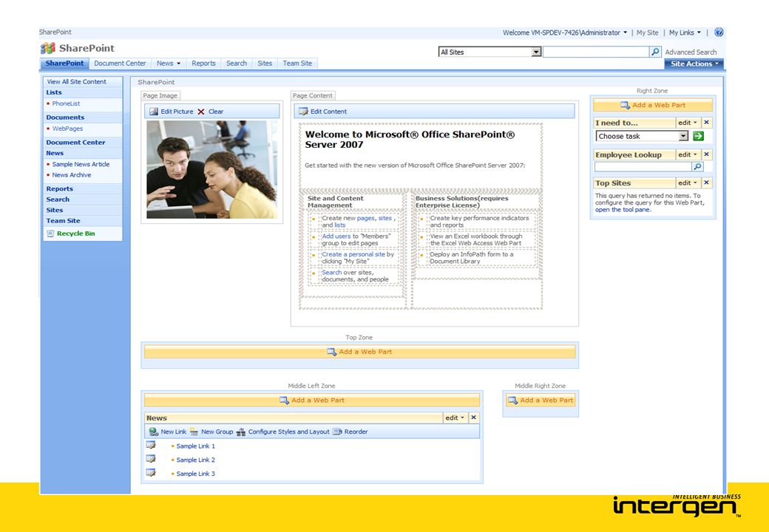Open Team Site in the sidebar
The width and height of the screenshot is (769, 532).
[64, 221]
